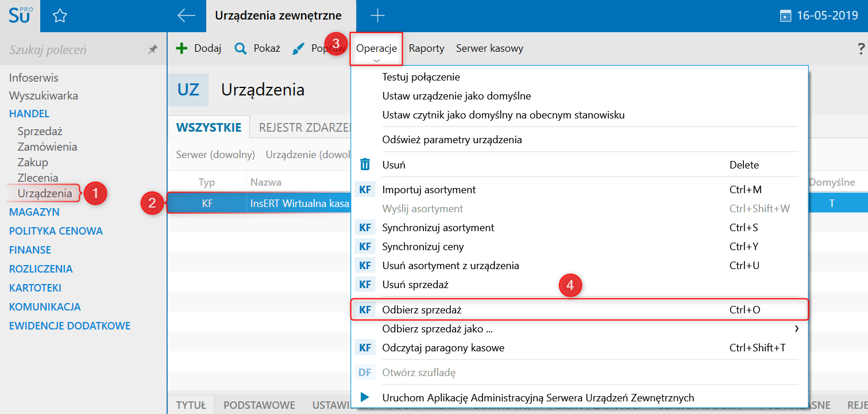Screen dimensions: 868x414
Task: Click the pin icon in search box
Action: [x=152, y=50]
